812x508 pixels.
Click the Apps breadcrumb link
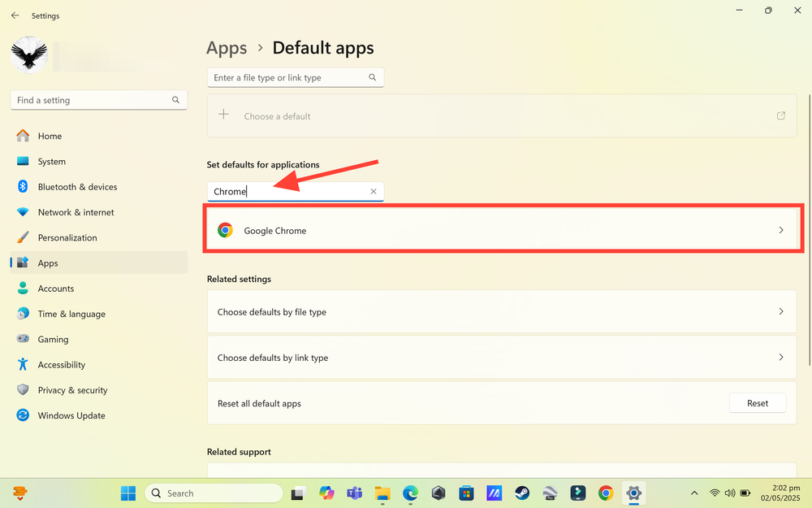click(227, 48)
